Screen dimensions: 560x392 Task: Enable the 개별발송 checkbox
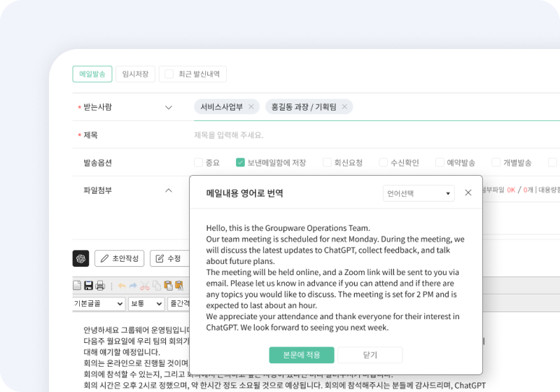[496, 162]
